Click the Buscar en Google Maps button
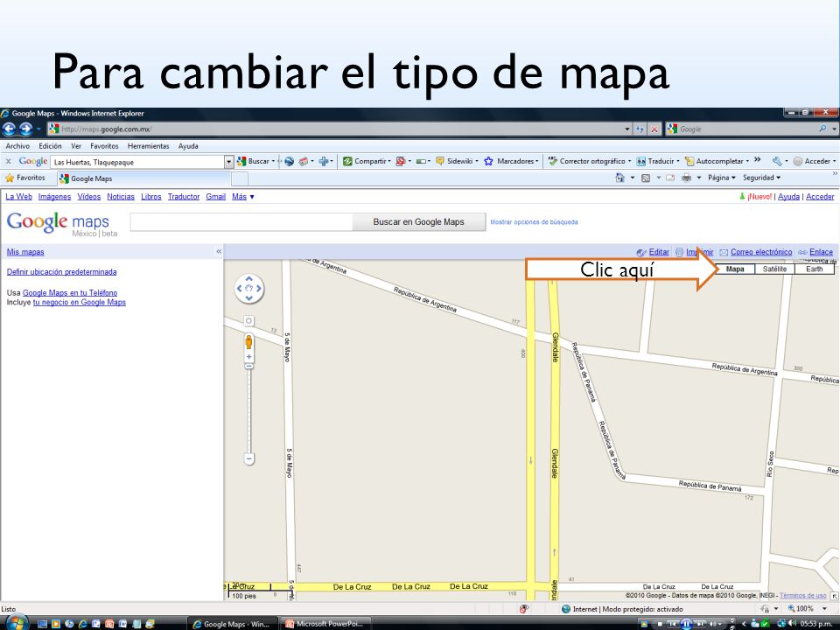The height and width of the screenshot is (630, 840). coord(419,221)
